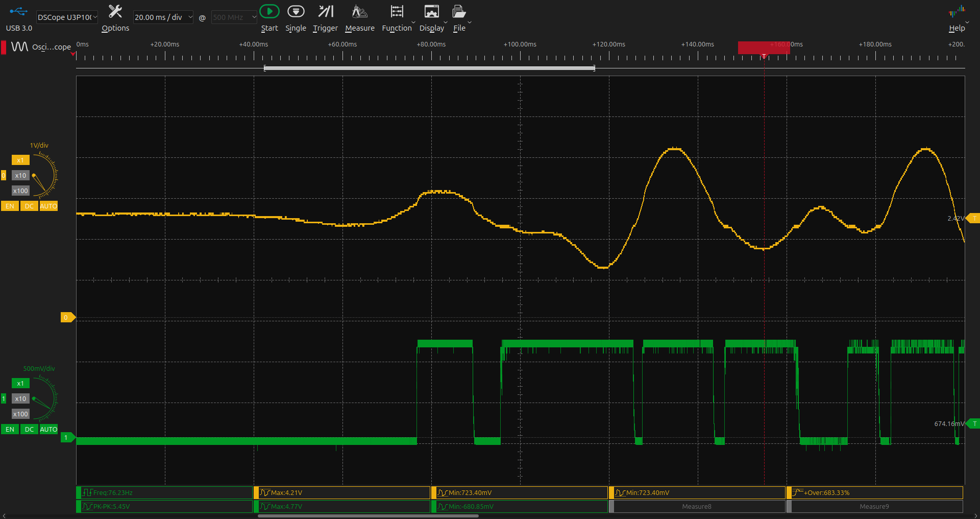Adjust the yellow channel 1V/div knob
980x519 pixels.
pyautogui.click(x=44, y=176)
